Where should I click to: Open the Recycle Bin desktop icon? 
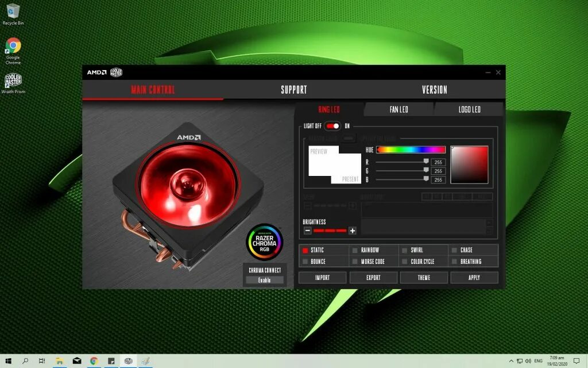13,14
